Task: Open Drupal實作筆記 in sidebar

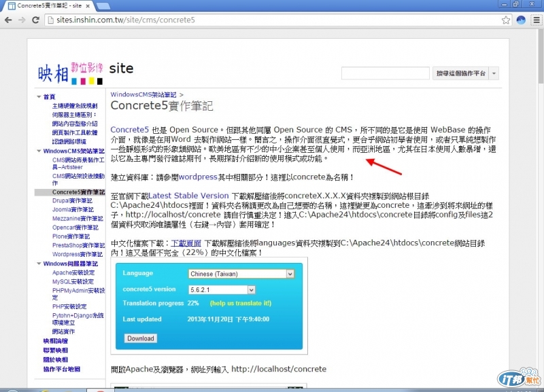Action: point(72,200)
